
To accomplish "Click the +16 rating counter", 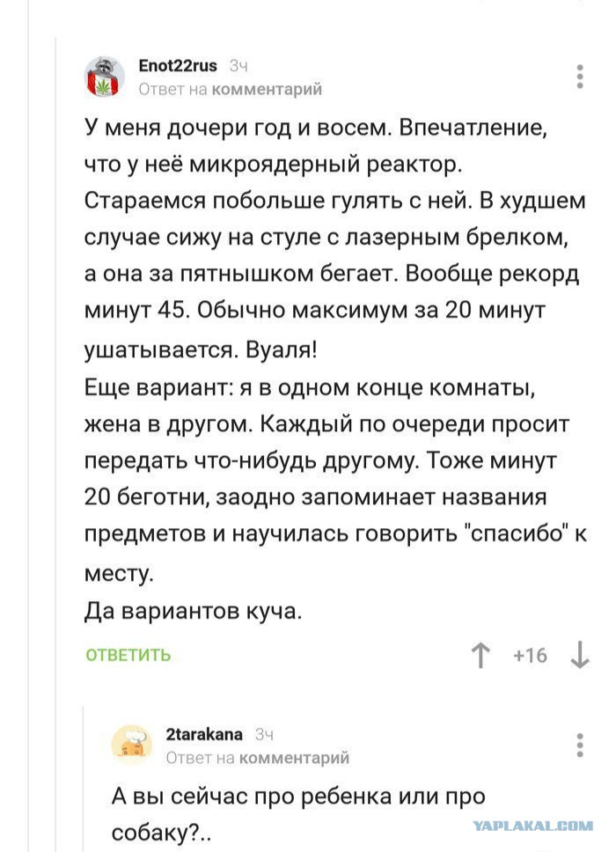I will [x=530, y=656].
